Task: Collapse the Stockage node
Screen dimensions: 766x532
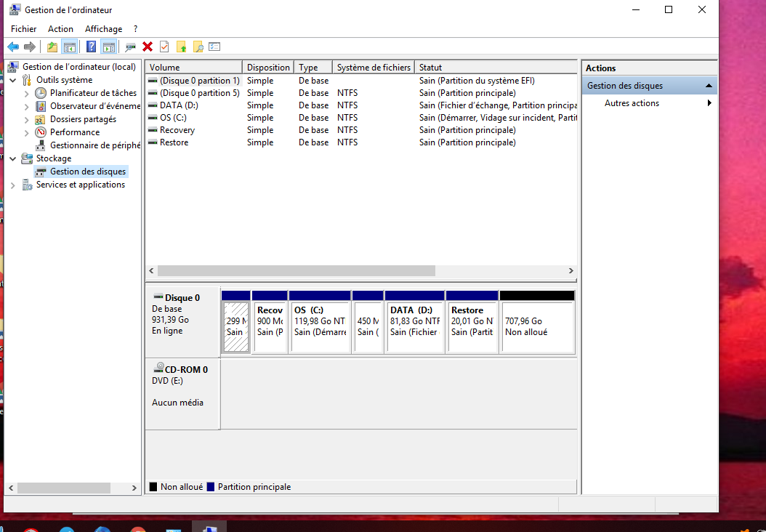Action: pyautogui.click(x=13, y=158)
